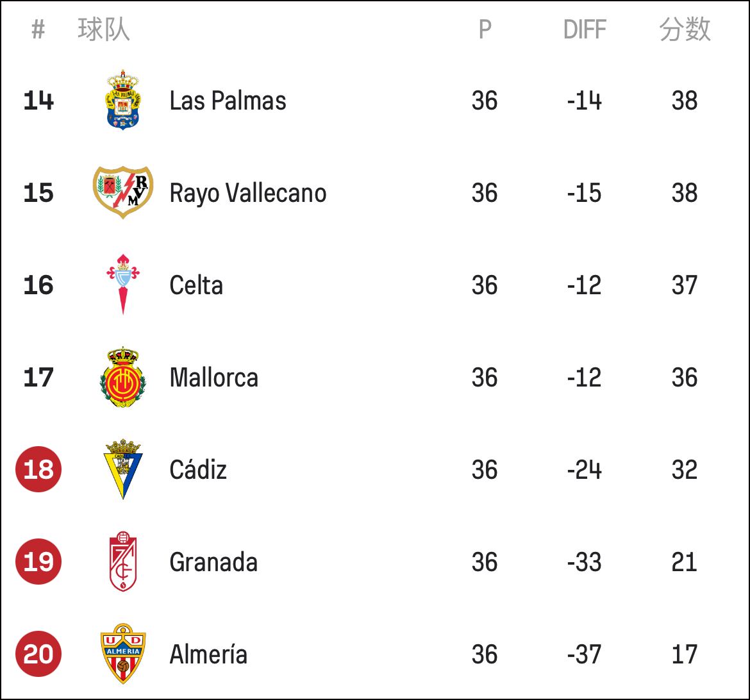
Task: Click the Mallorca club crest
Action: coord(123,377)
